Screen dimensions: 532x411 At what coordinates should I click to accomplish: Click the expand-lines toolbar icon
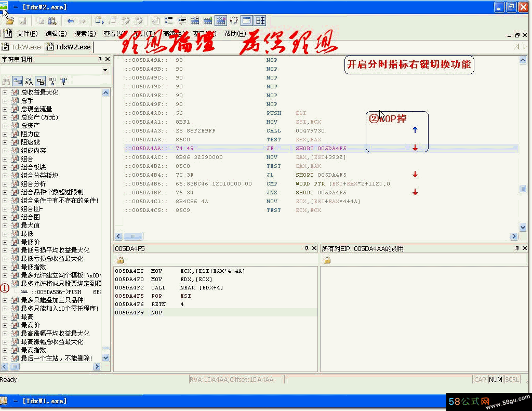(169, 21)
